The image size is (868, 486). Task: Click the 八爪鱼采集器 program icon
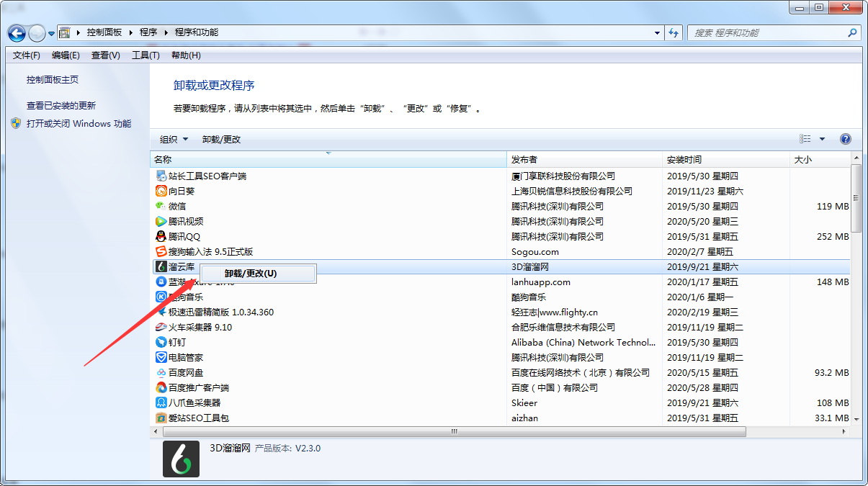(x=161, y=402)
